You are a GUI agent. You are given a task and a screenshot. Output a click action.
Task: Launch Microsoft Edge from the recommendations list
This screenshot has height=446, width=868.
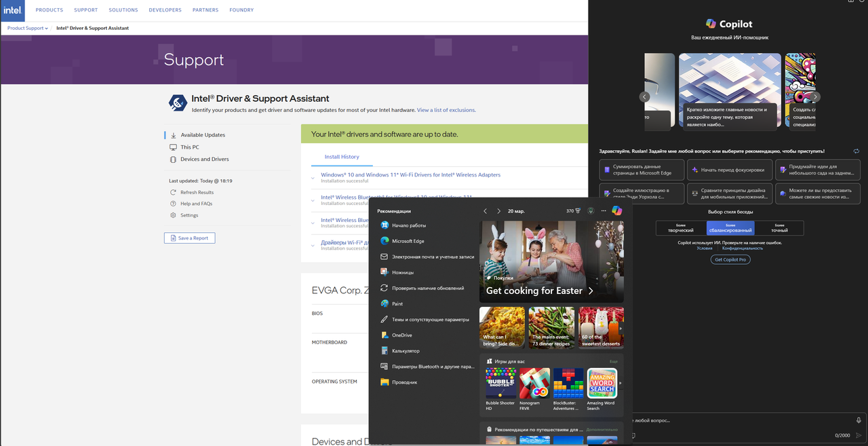coord(384,241)
